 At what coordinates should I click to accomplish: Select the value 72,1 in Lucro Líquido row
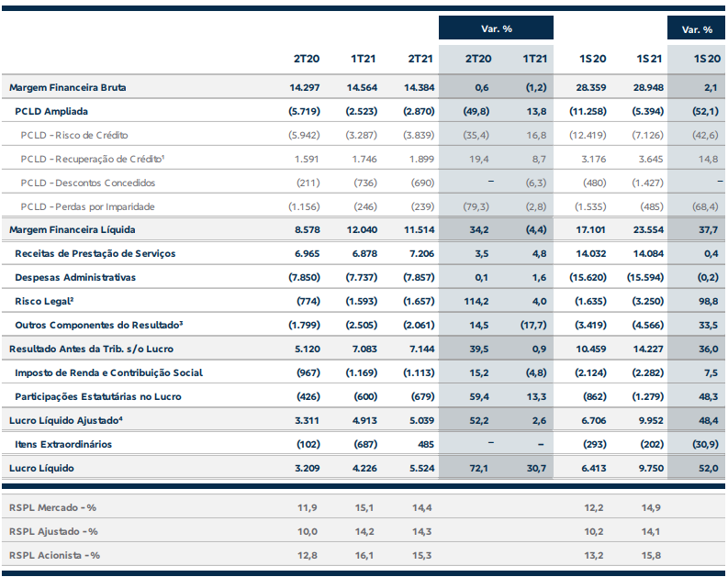tap(478, 468)
